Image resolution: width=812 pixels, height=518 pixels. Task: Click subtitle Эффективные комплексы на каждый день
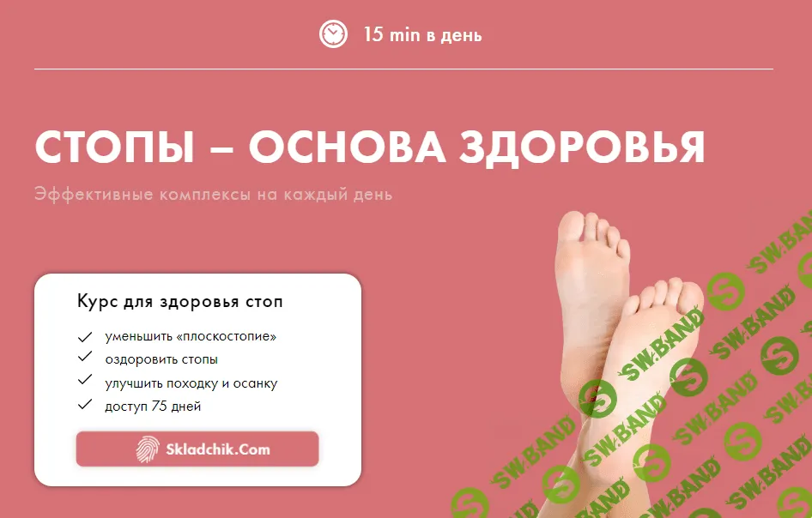click(214, 195)
